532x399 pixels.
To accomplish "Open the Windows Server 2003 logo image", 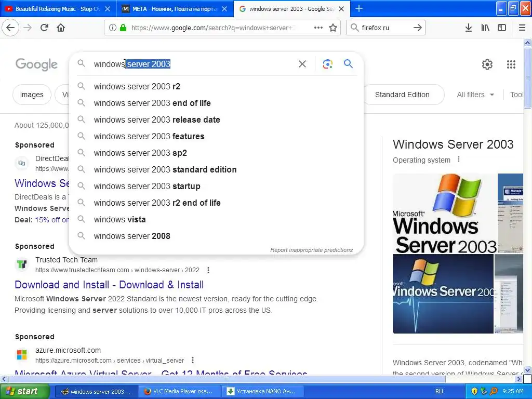I will pos(445,214).
